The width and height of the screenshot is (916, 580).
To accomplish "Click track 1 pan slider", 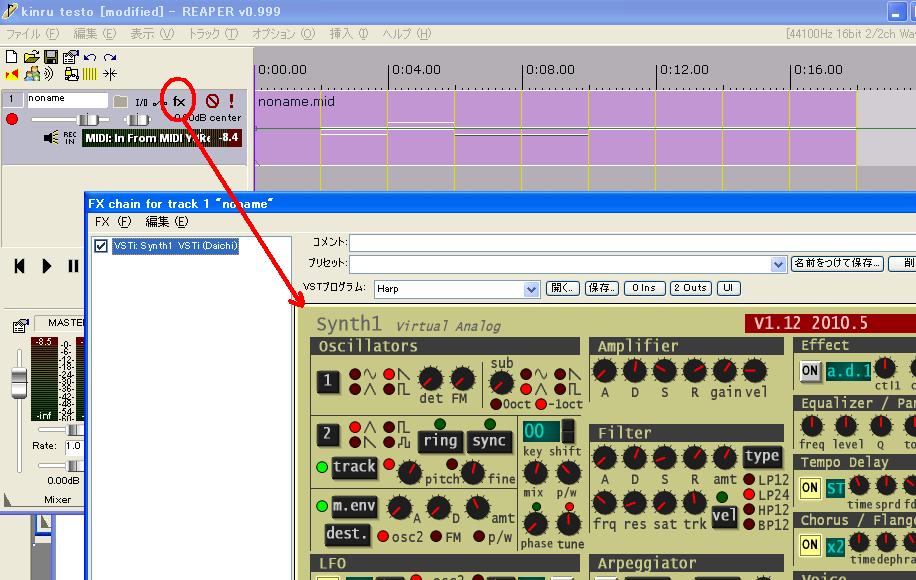I will point(138,120).
